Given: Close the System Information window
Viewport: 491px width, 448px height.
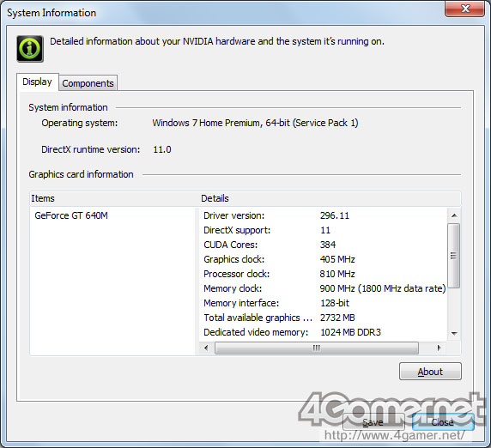Looking at the screenshot, I should tap(465, 9).
